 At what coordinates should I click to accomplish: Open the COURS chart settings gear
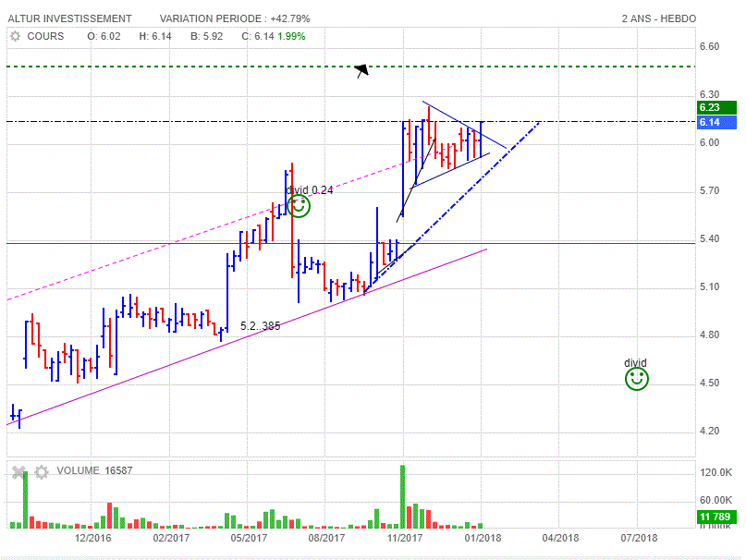(15, 36)
